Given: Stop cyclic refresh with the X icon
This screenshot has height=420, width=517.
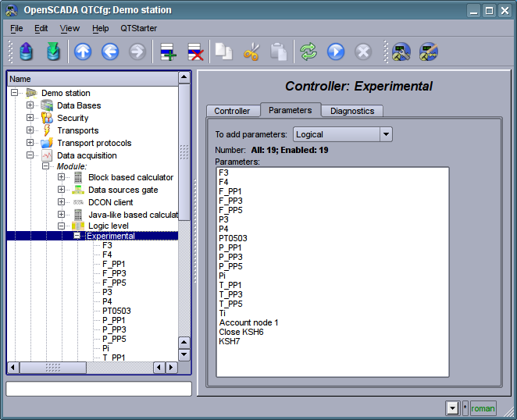Looking at the screenshot, I should [363, 52].
